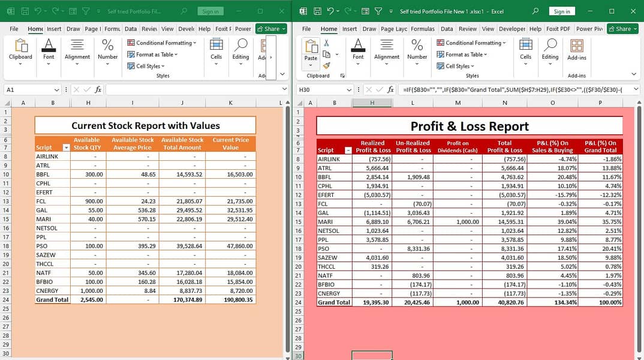This screenshot has width=644, height=360.
Task: Open Editing group in left window ribbon
Action: [x=240, y=52]
